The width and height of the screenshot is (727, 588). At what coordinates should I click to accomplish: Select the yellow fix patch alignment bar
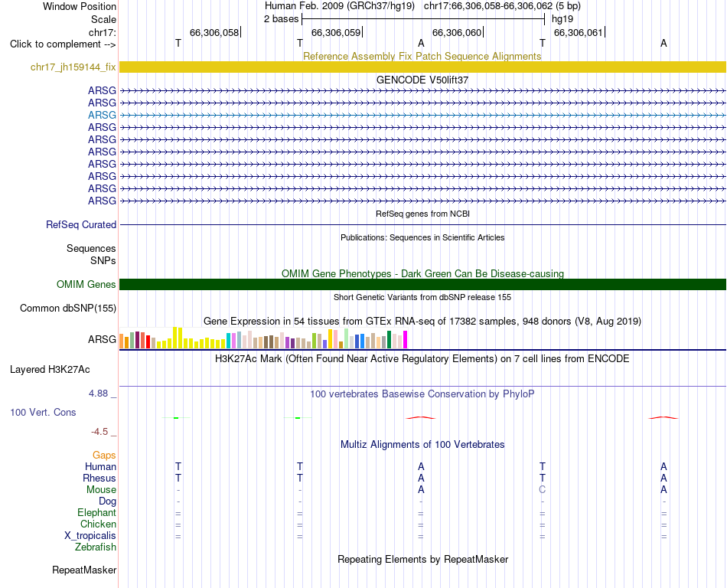(x=422, y=67)
